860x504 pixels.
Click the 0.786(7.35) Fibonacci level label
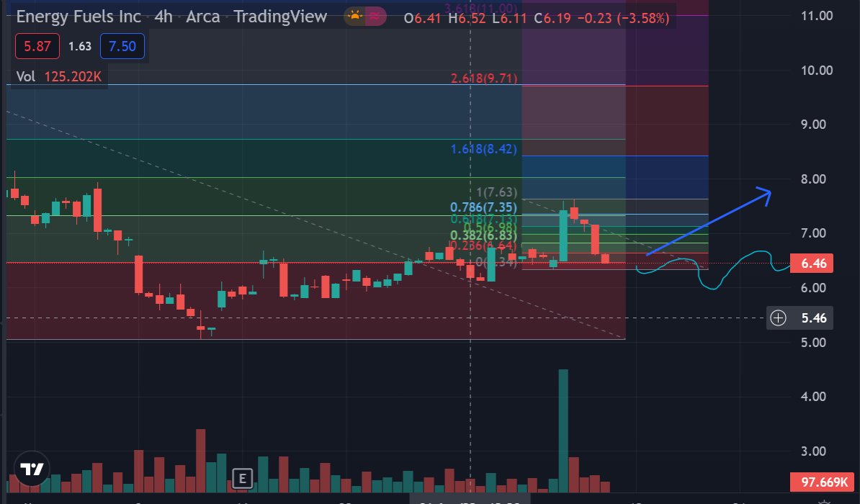click(484, 207)
